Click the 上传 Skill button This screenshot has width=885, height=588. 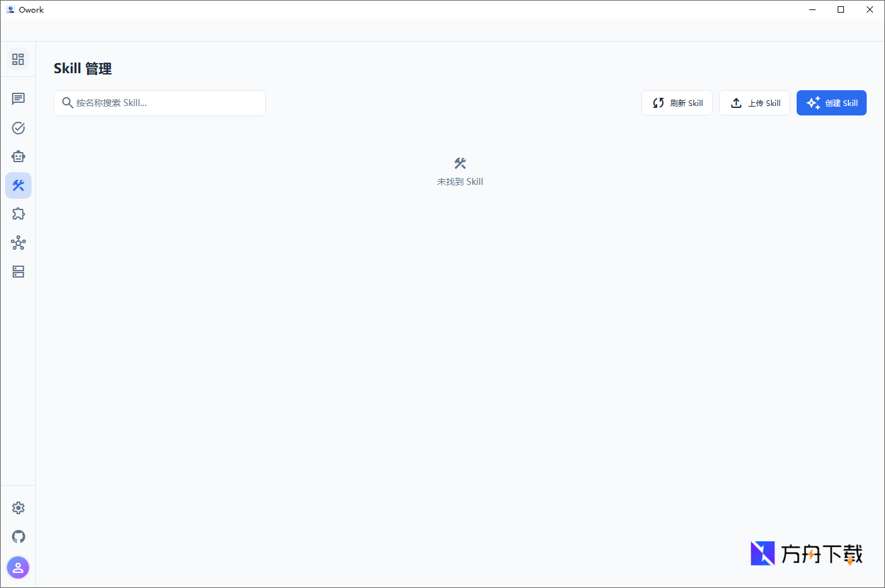[754, 103]
